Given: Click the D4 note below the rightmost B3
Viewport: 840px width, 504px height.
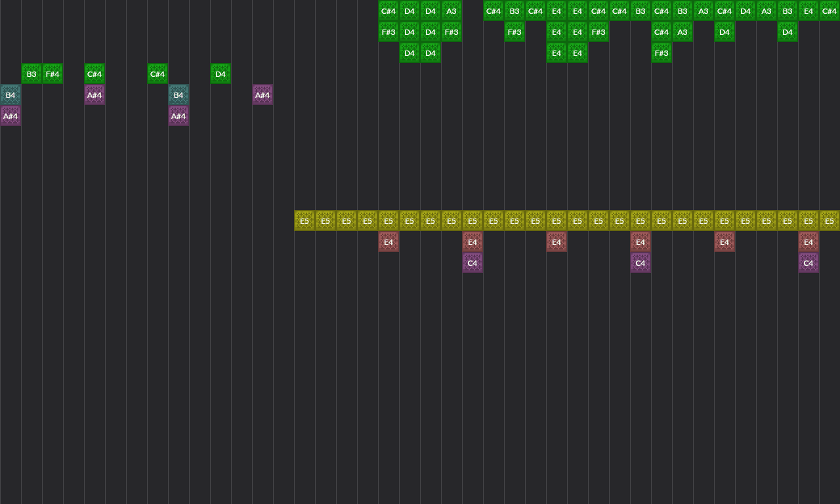Looking at the screenshot, I should (x=787, y=31).
